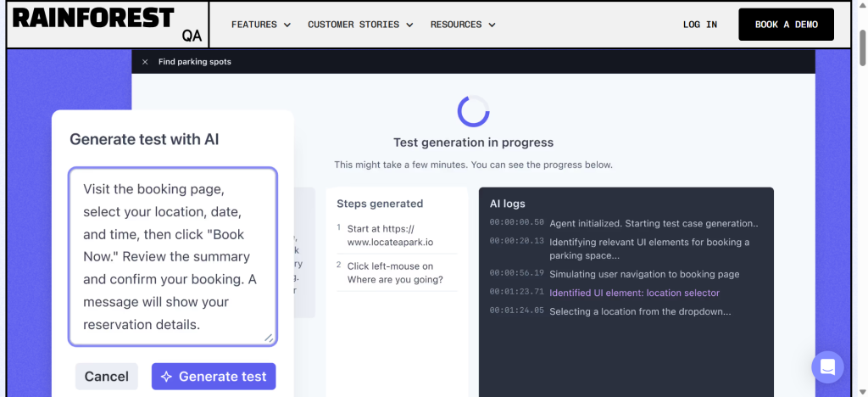This screenshot has height=397, width=868.
Task: Click the resize handle of the prompt textarea
Action: point(269,338)
